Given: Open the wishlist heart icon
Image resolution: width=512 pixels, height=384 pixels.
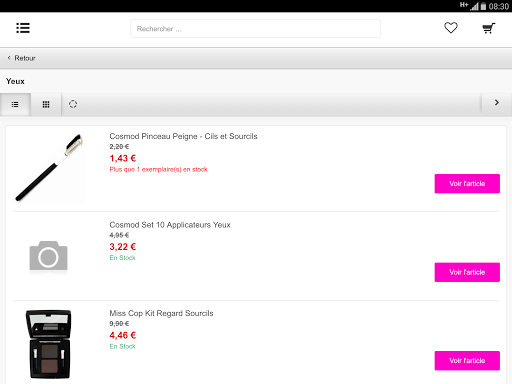Looking at the screenshot, I should tap(451, 28).
